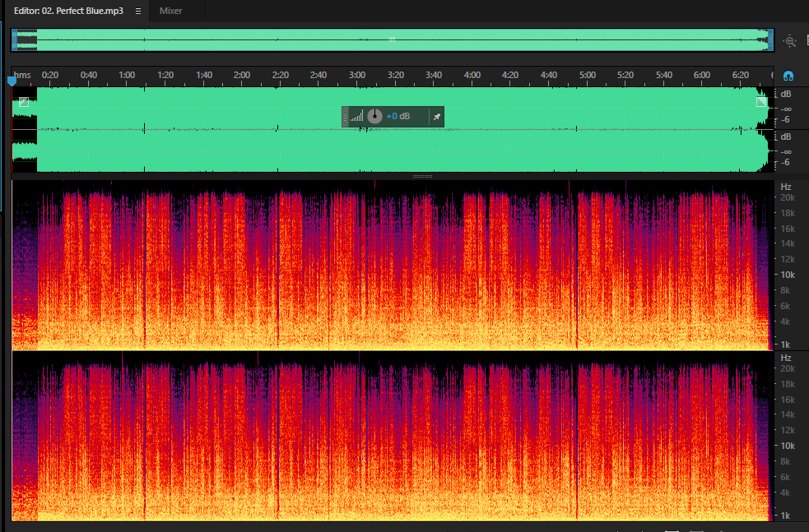Click the hms time format label
The image size is (809, 532).
pyautogui.click(x=22, y=76)
